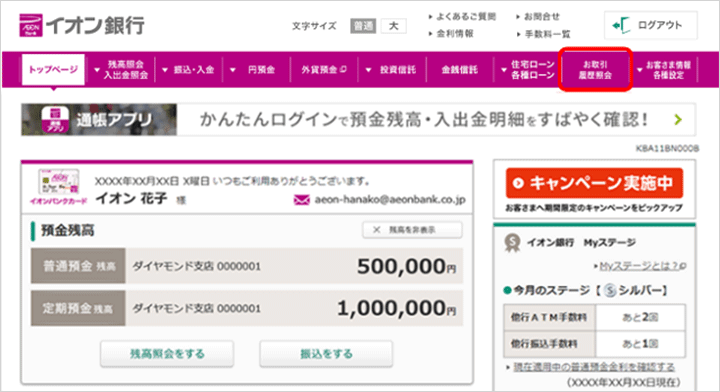Click the name イオン 花子
The height and width of the screenshot is (392, 720).
point(131,199)
